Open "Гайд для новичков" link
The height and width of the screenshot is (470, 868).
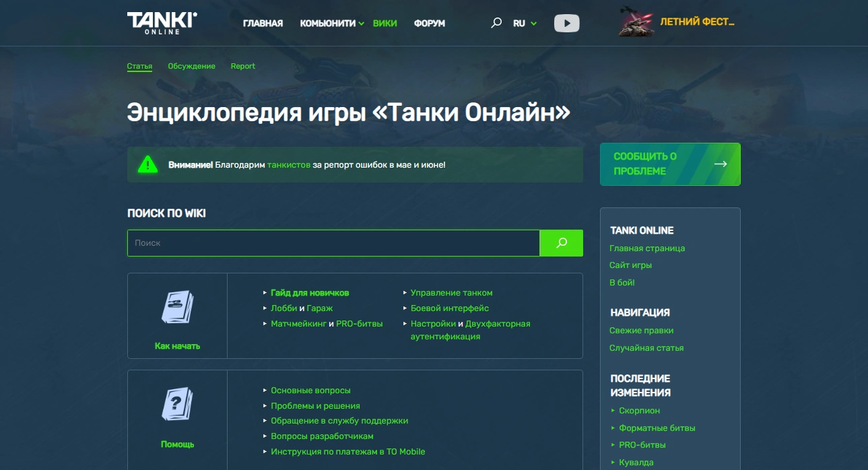[310, 293]
